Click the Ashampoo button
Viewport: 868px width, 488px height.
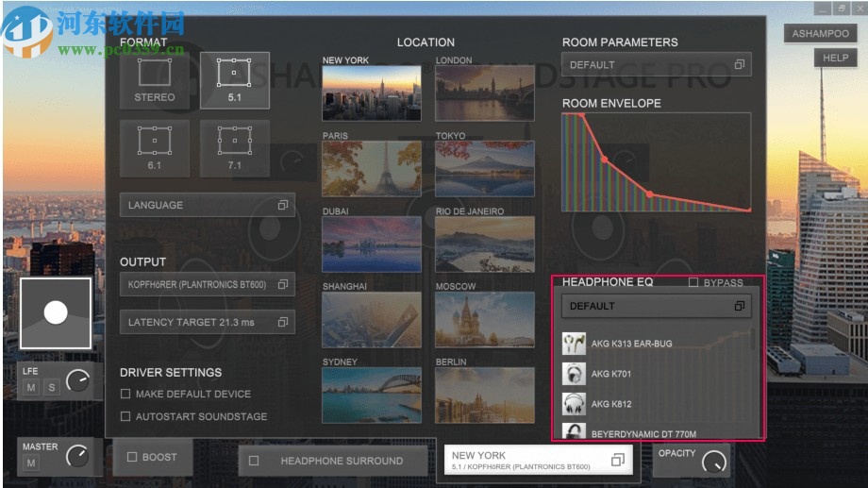(821, 33)
